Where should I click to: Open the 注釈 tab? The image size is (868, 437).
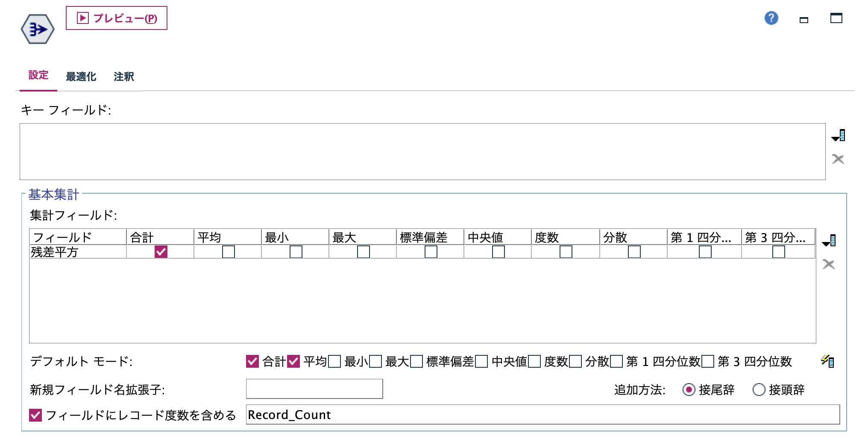(x=124, y=77)
